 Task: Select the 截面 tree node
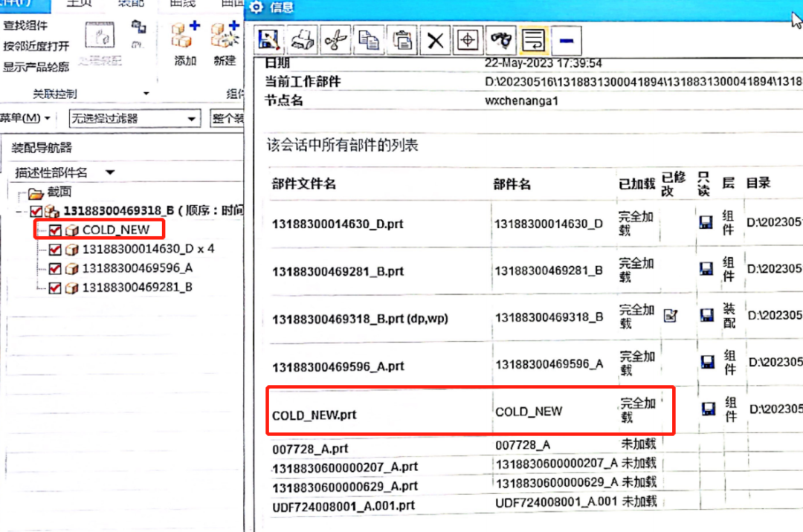tap(59, 192)
